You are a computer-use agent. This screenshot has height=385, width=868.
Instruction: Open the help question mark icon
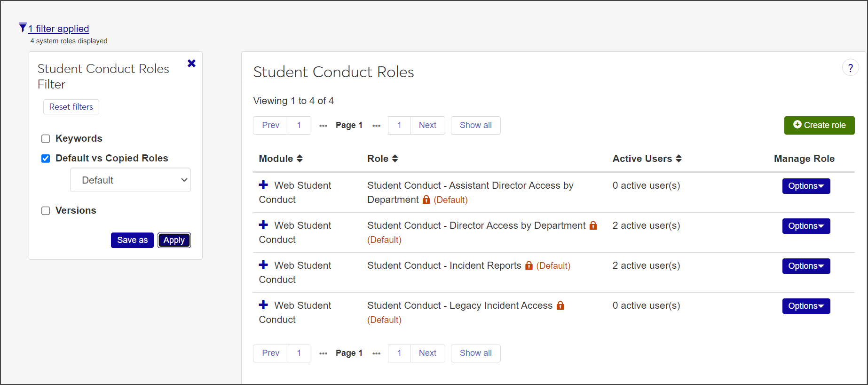850,68
